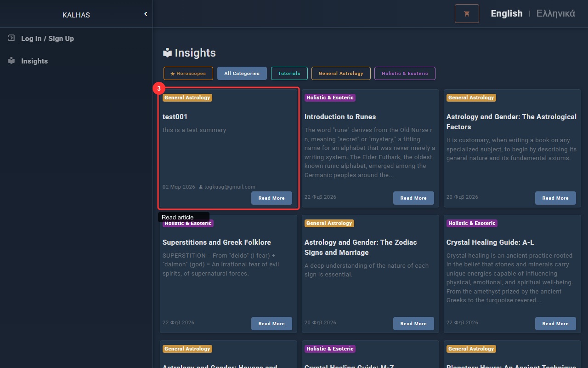Switch language to Ελληνικά
Viewport: 588px width, 368px height.
555,14
